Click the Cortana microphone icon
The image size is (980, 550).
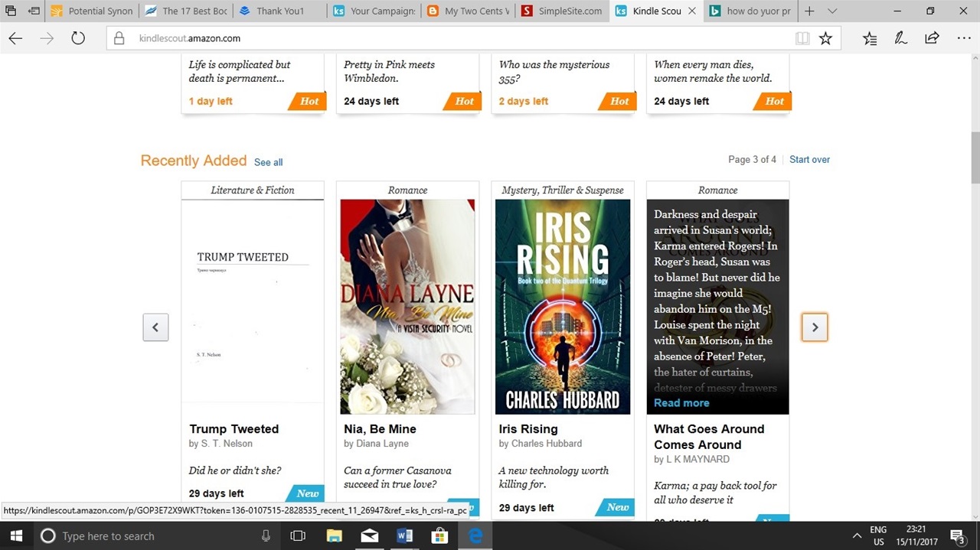pyautogui.click(x=266, y=536)
